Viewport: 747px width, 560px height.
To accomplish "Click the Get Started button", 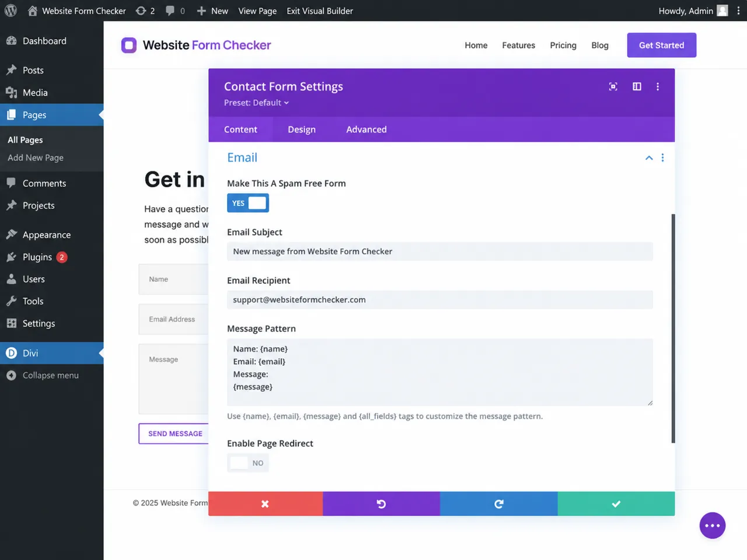I will pyautogui.click(x=662, y=45).
